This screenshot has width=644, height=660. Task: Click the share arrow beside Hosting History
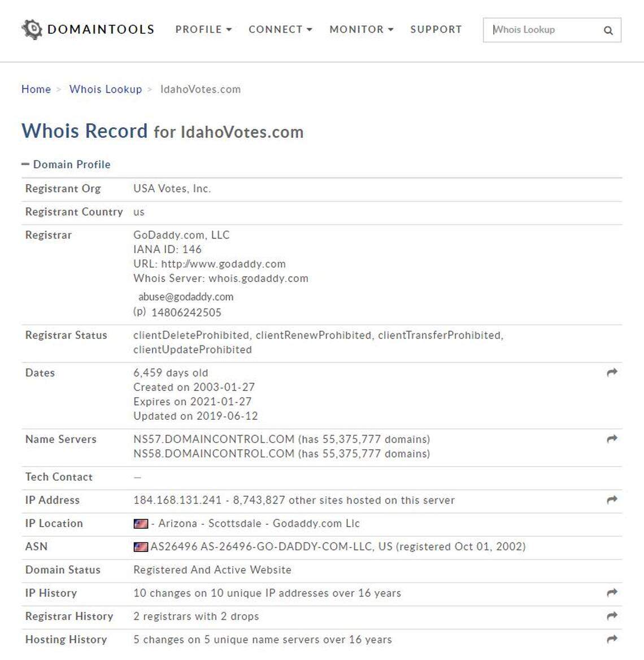(611, 639)
